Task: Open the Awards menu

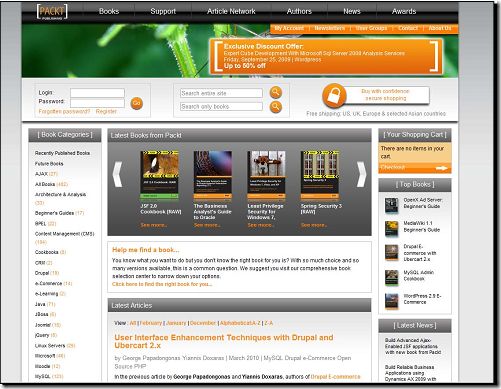Action: pyautogui.click(x=404, y=11)
